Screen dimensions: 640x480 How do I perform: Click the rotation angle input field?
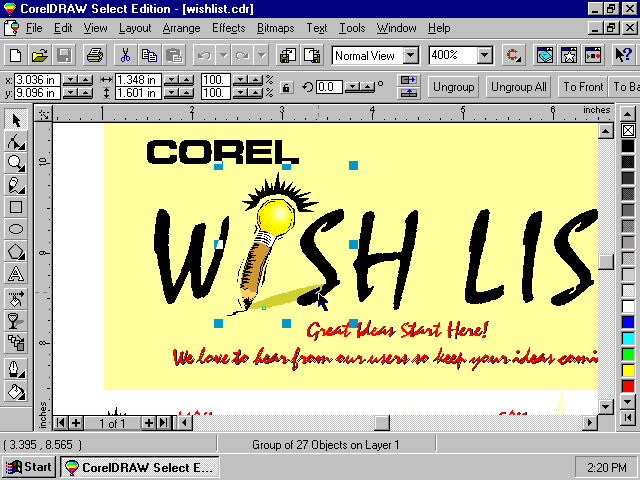pyautogui.click(x=329, y=87)
